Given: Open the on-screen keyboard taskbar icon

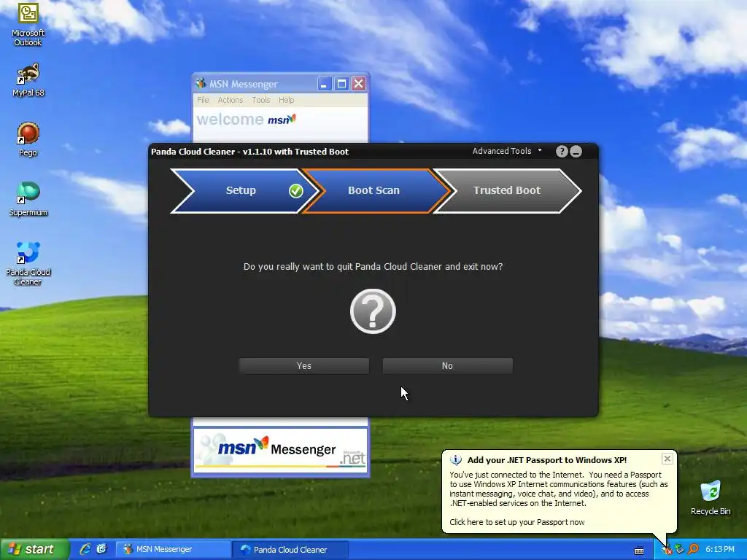Looking at the screenshot, I should 639,551.
